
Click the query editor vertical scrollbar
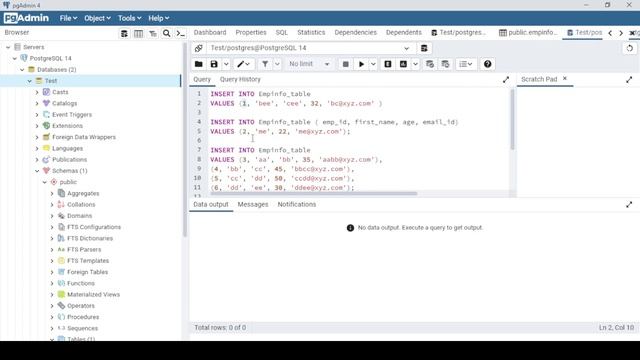(512, 119)
